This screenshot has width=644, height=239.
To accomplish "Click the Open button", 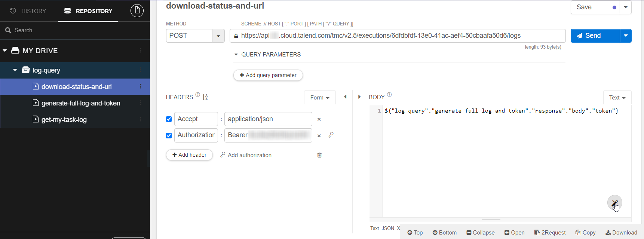I will [515, 233].
